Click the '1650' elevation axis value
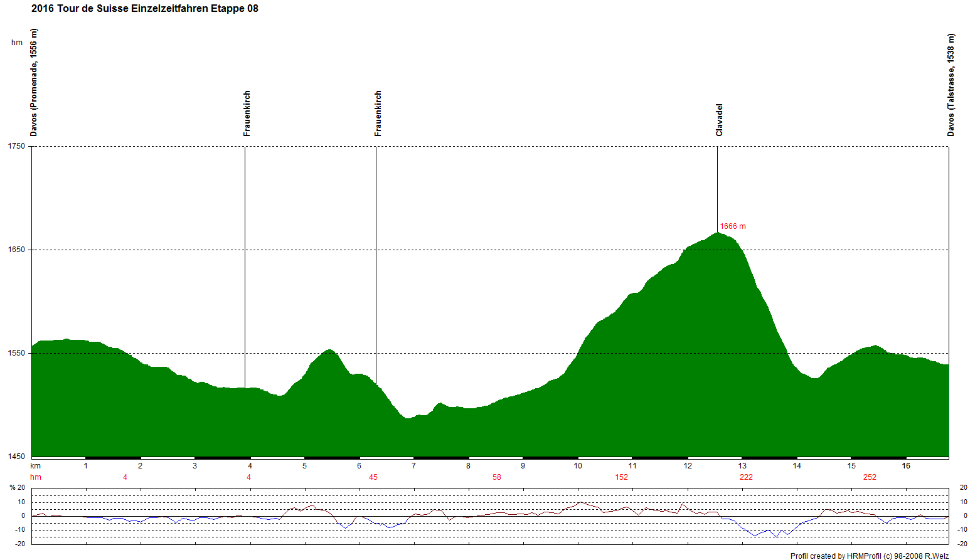This screenshot has height=560, width=980. (x=17, y=250)
